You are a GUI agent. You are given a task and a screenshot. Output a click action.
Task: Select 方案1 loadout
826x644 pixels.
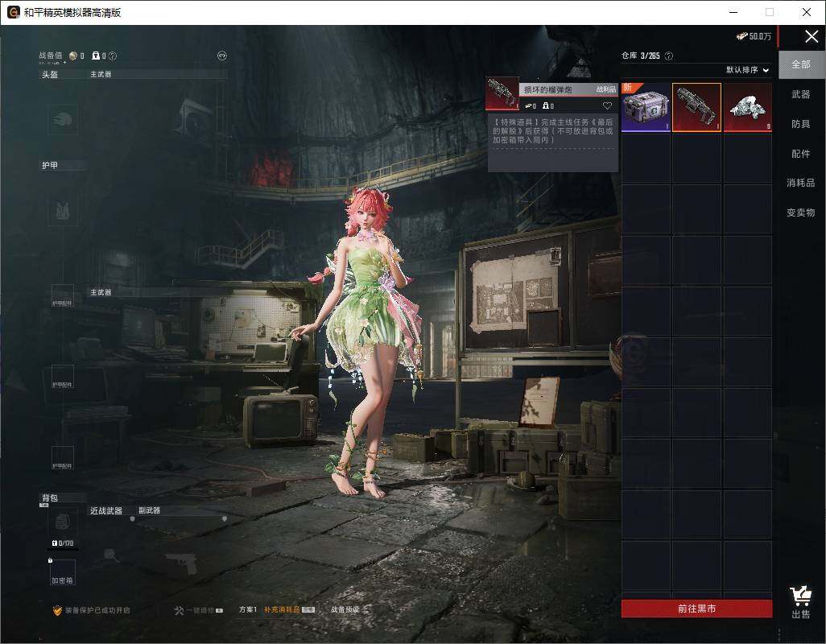pos(248,609)
